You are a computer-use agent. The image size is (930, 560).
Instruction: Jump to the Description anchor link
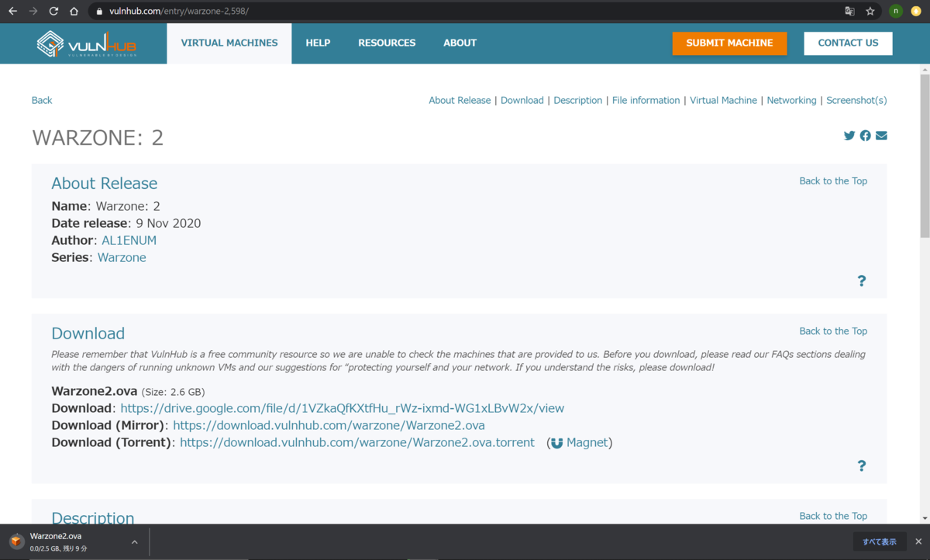578,100
